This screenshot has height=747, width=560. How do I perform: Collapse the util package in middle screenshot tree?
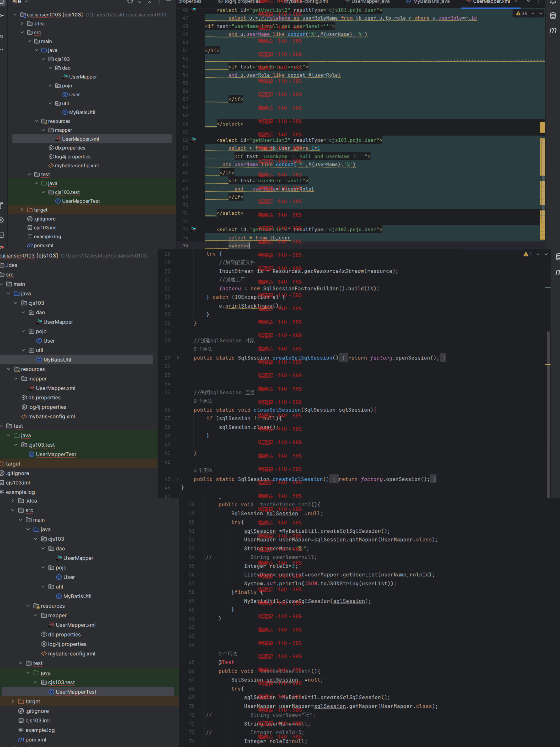(x=23, y=350)
